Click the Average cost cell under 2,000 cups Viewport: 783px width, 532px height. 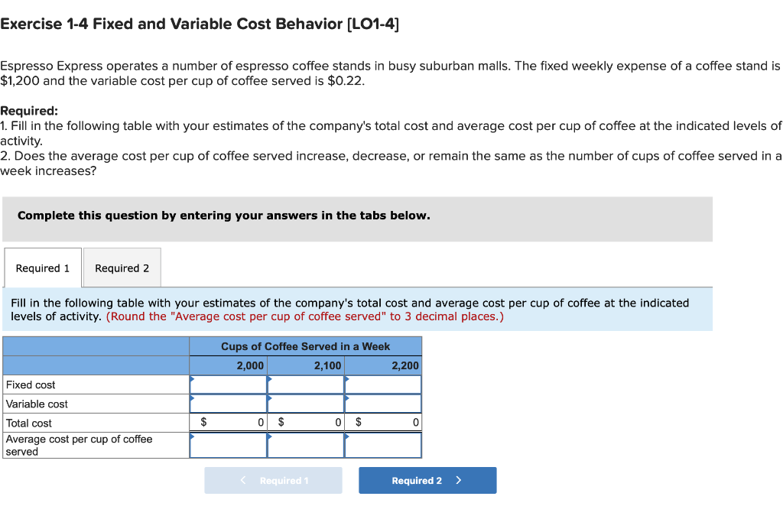point(228,444)
